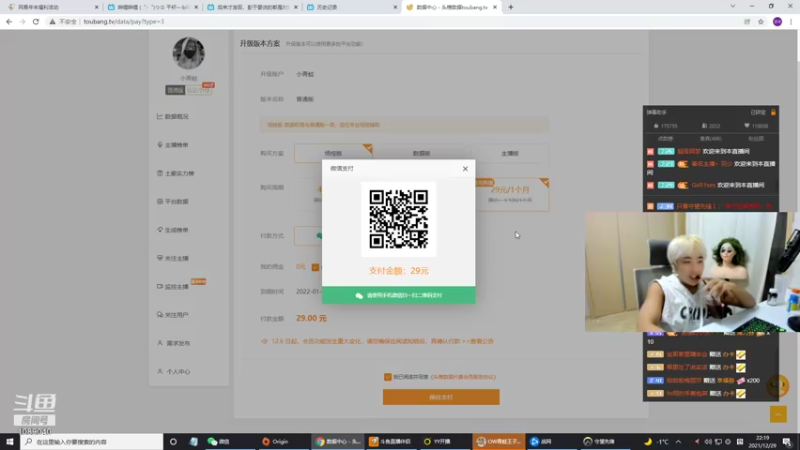Click the payment QR code image
Image resolution: width=800 pixels, height=450 pixels.
(398, 219)
